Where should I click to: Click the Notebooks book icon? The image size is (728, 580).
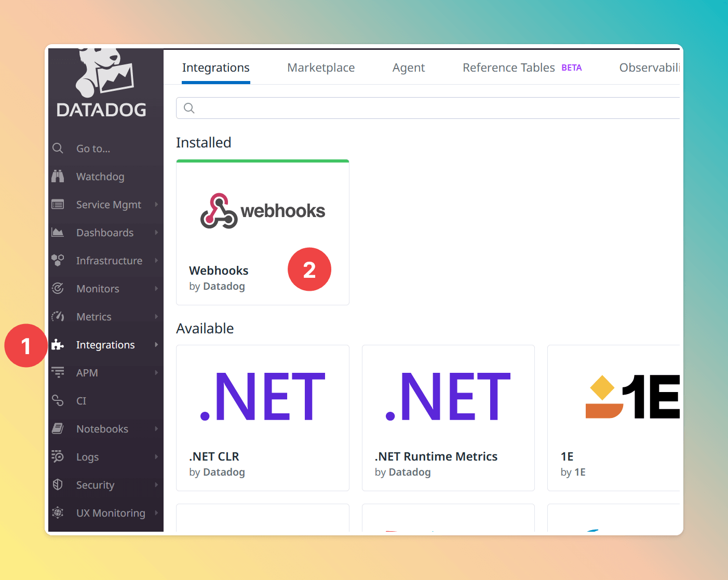58,429
